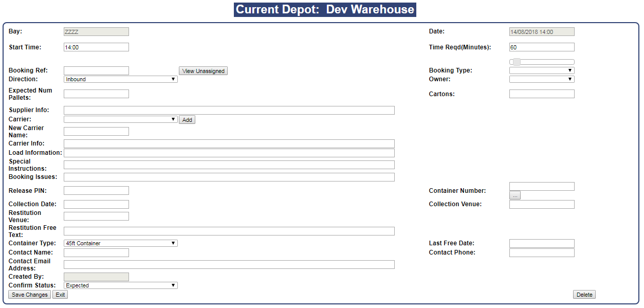Click the Exit button
The width and height of the screenshot is (644, 308).
60,295
